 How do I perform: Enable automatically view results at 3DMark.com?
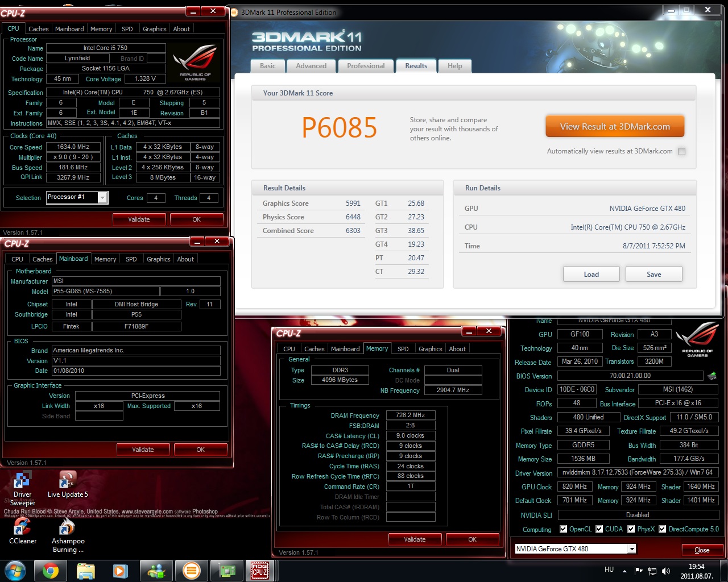(682, 151)
